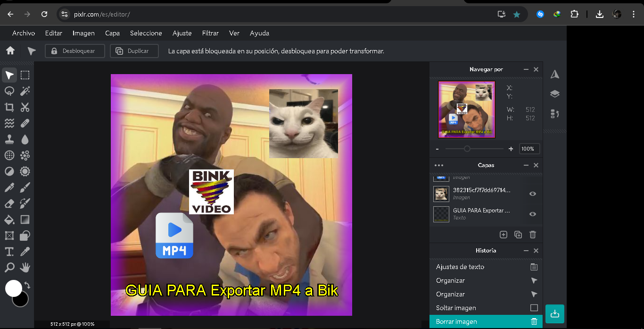
Task: Pick the Blur droplet tool
Action: (25, 139)
